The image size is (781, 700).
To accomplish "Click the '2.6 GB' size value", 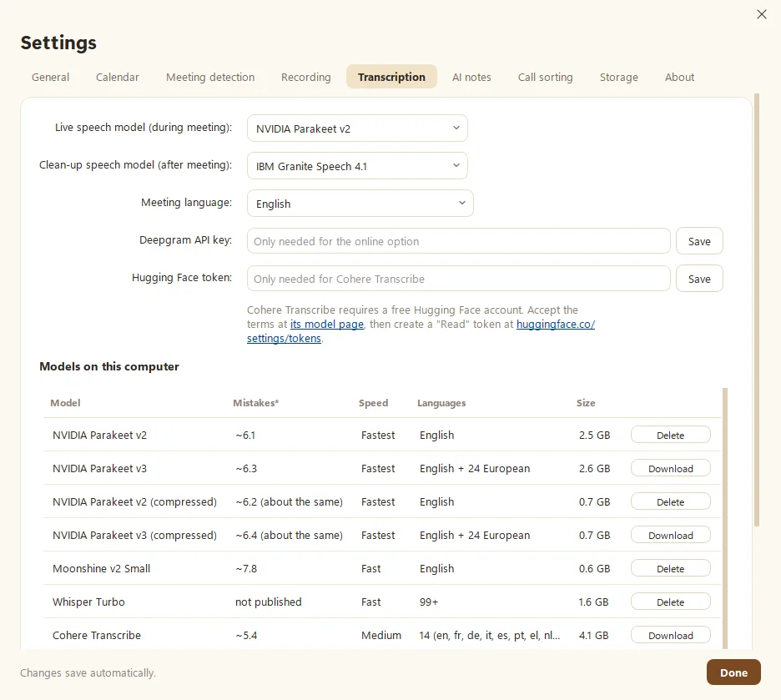I will [x=594, y=468].
